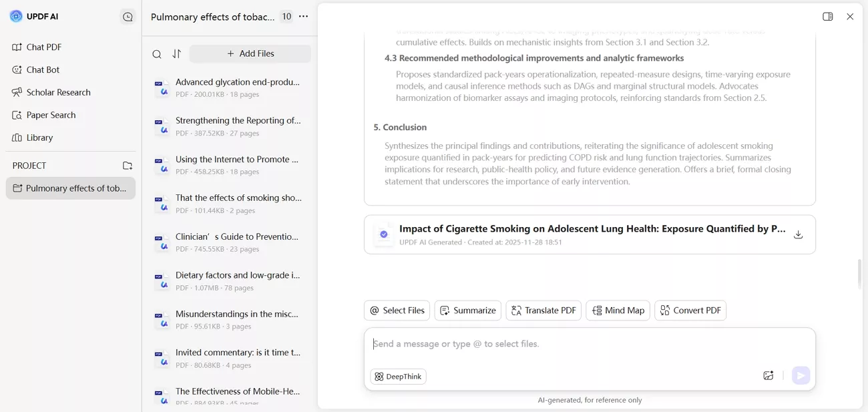Open Chat PDF in sidebar

(44, 47)
